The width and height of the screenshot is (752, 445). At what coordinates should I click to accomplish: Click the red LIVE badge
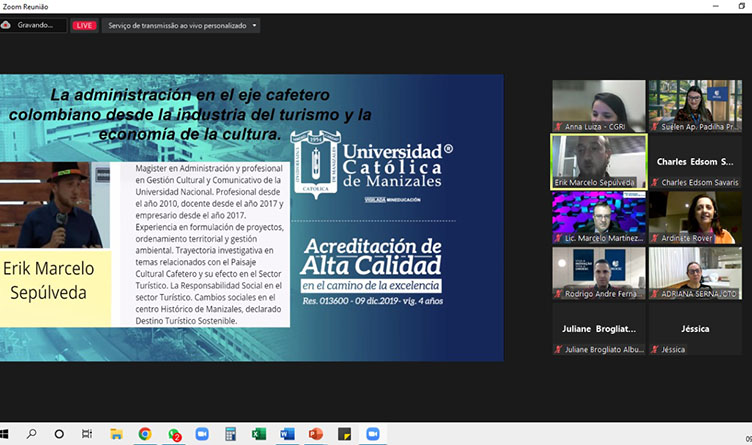pyautogui.click(x=84, y=25)
